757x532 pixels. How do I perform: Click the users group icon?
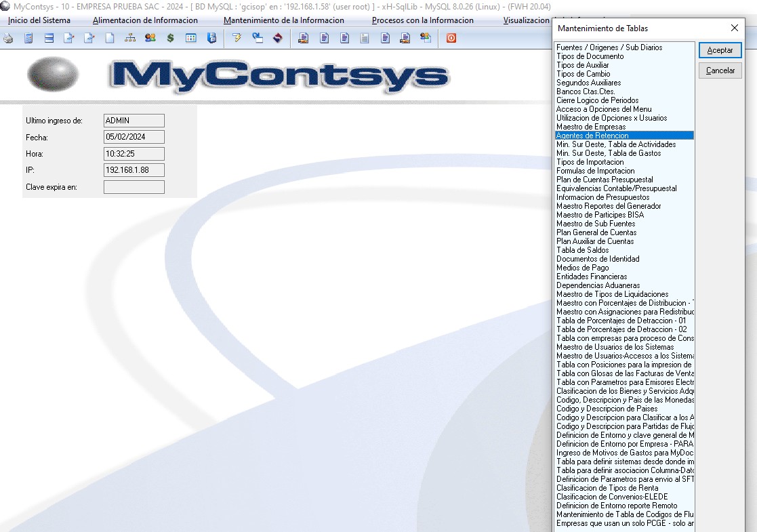click(x=150, y=39)
